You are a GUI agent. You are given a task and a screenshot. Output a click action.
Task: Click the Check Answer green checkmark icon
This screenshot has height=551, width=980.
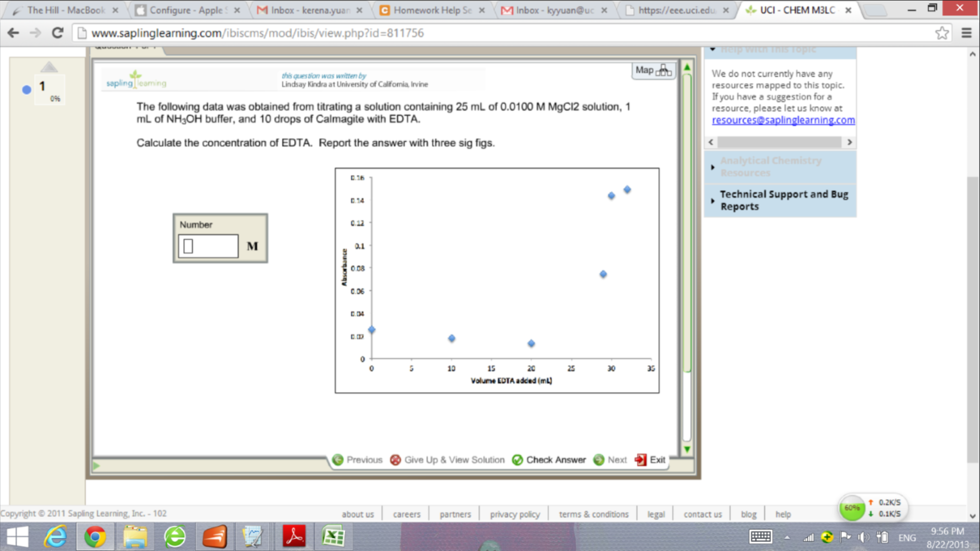[x=517, y=460]
